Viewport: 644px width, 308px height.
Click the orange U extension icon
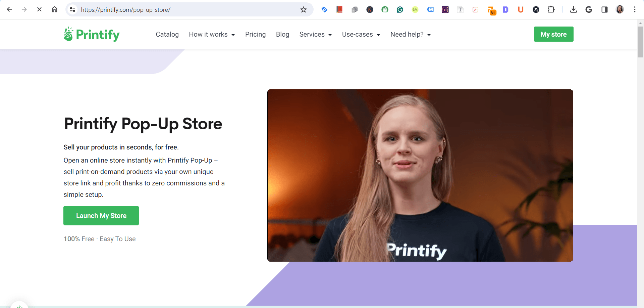[x=521, y=9]
